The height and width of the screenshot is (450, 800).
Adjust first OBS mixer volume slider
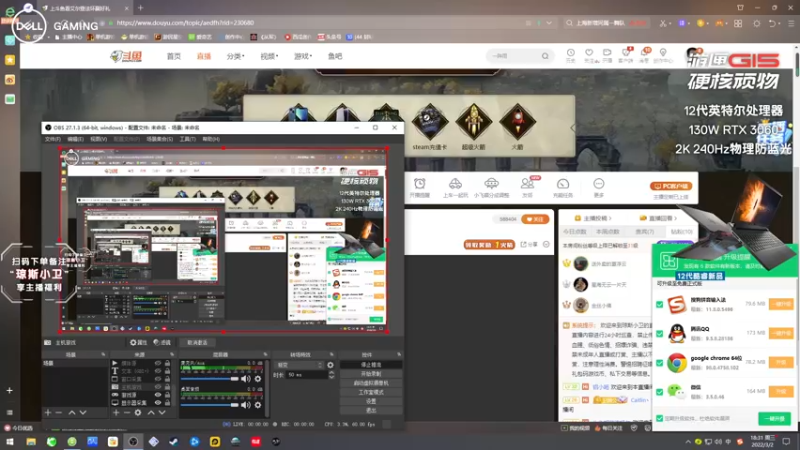(x=209, y=379)
